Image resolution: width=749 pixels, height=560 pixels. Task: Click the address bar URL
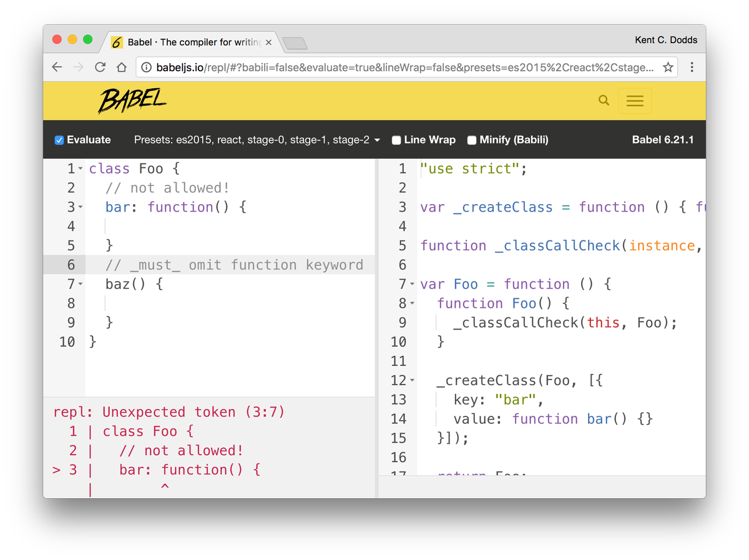(x=404, y=67)
